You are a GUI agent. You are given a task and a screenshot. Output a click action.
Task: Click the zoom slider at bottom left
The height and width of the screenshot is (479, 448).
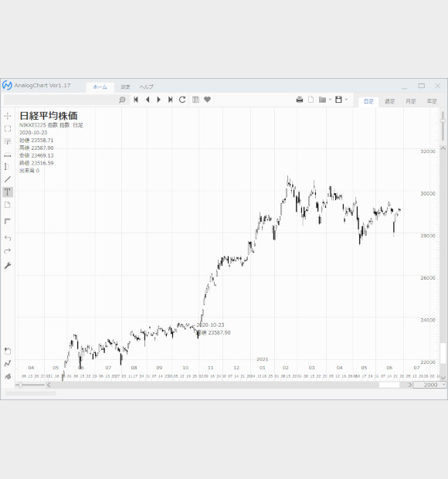(30, 385)
